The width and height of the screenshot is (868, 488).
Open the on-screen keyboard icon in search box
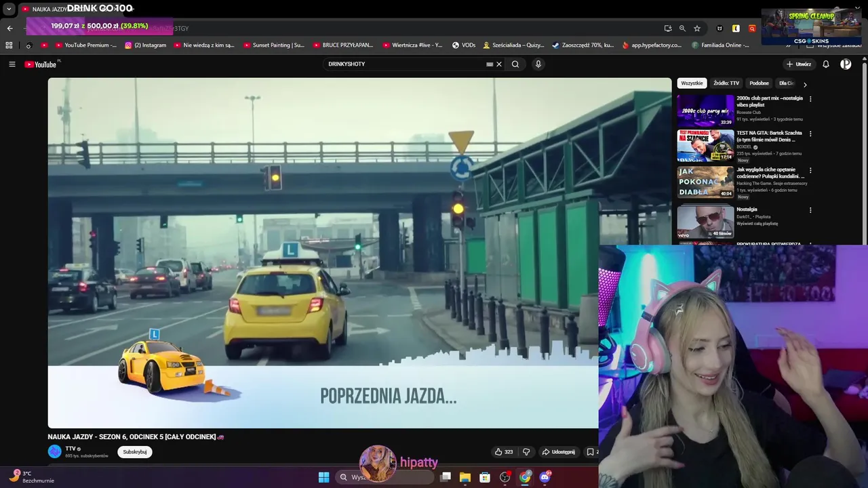click(x=490, y=64)
